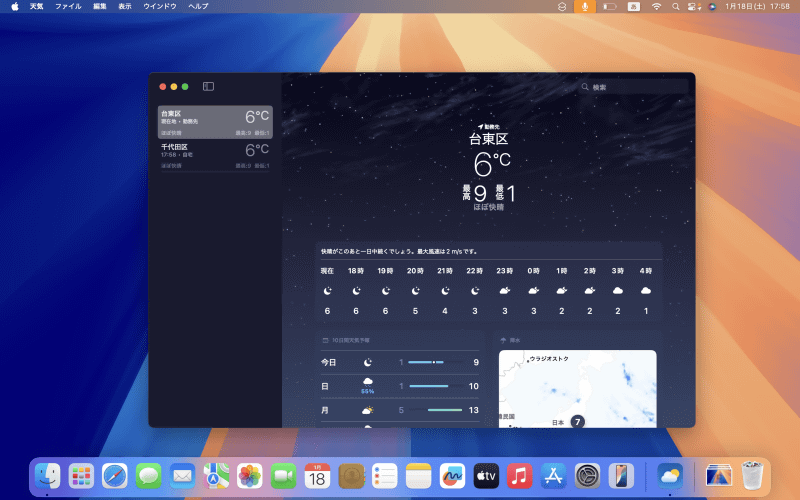Click the 23時 partly cloudy night icon
Viewport: 800px width, 500px height.
(x=505, y=291)
